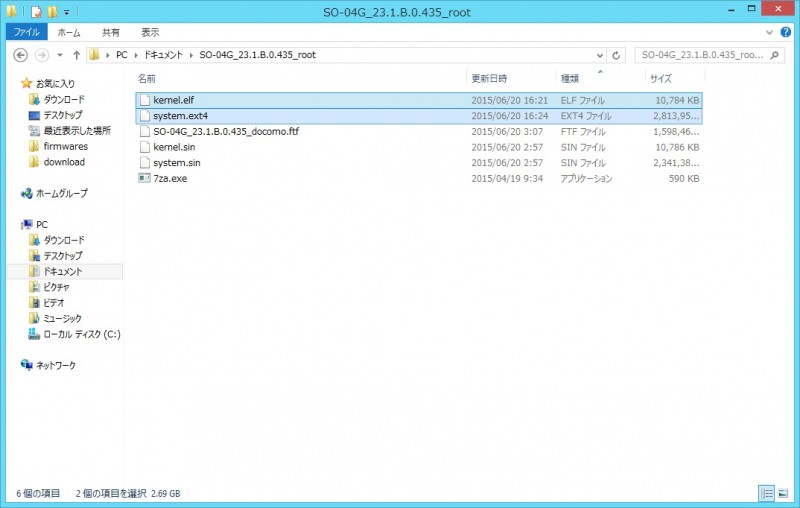Viewport: 800px width, 508px height.
Task: Click the kernel.elf file name
Action: (x=173, y=100)
